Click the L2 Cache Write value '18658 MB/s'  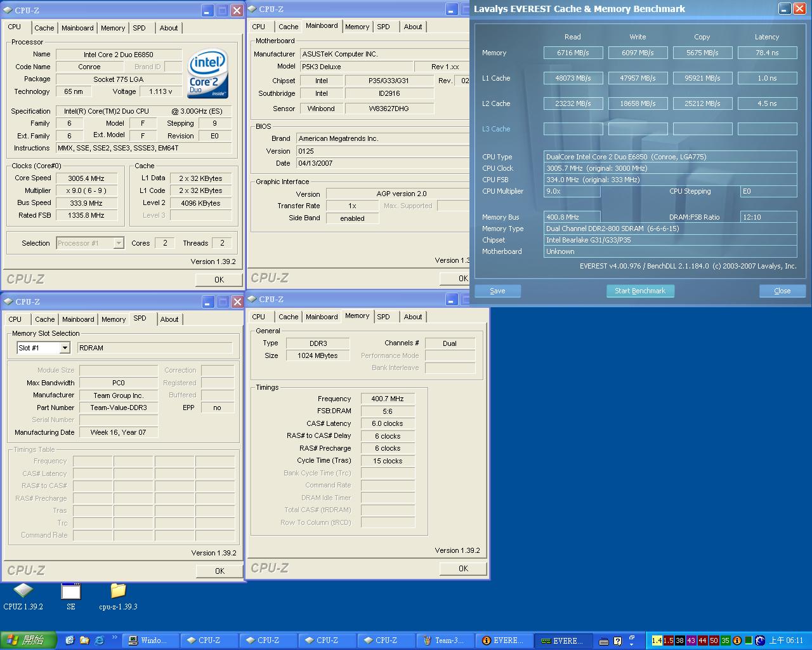click(x=638, y=103)
